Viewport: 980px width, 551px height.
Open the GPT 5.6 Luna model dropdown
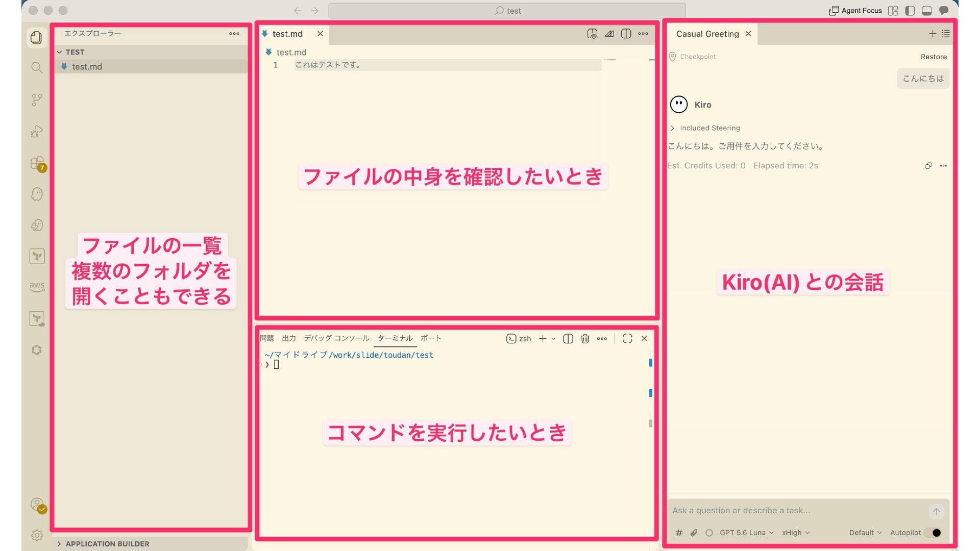[746, 533]
